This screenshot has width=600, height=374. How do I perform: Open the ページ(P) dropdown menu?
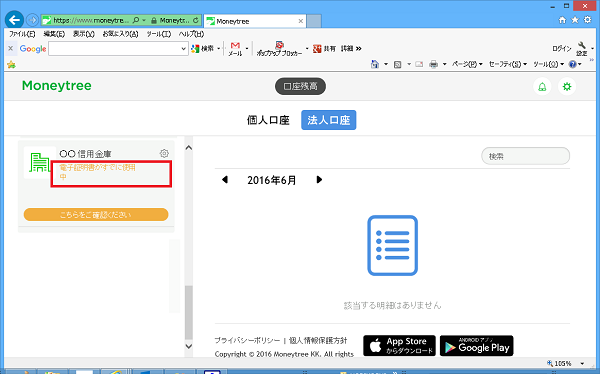pos(467,64)
